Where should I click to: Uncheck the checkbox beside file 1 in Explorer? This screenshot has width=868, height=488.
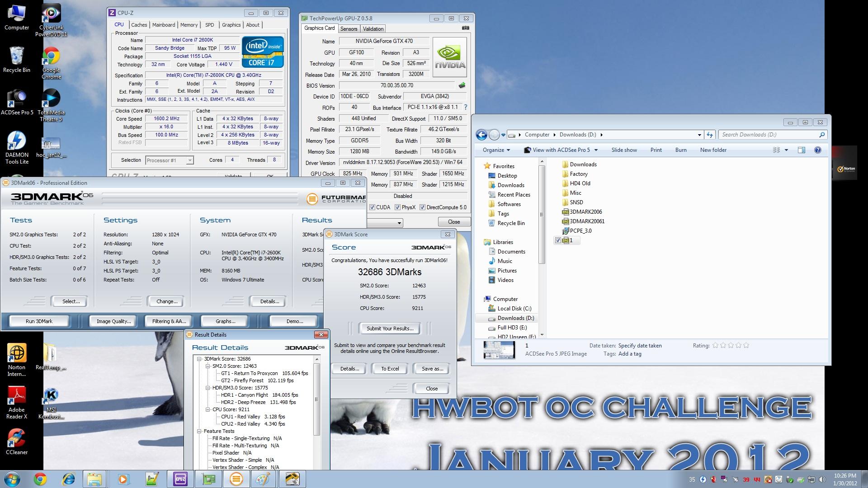[558, 240]
